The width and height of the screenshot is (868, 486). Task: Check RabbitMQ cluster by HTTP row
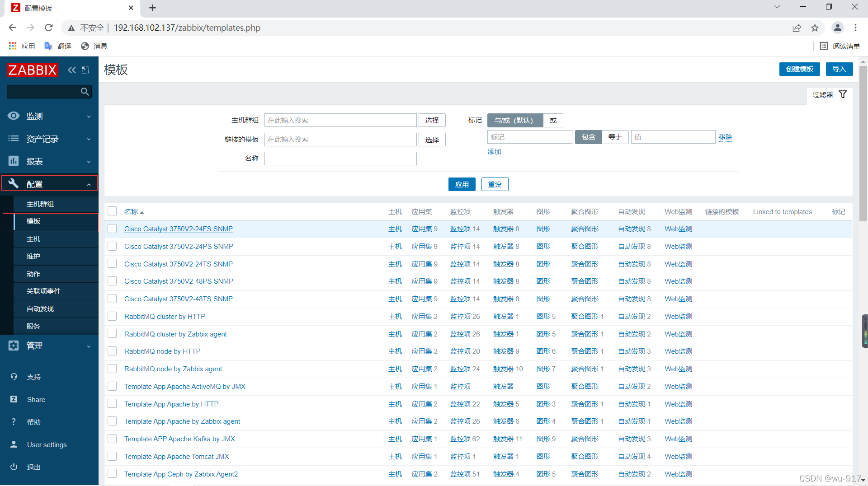pyautogui.click(x=112, y=317)
